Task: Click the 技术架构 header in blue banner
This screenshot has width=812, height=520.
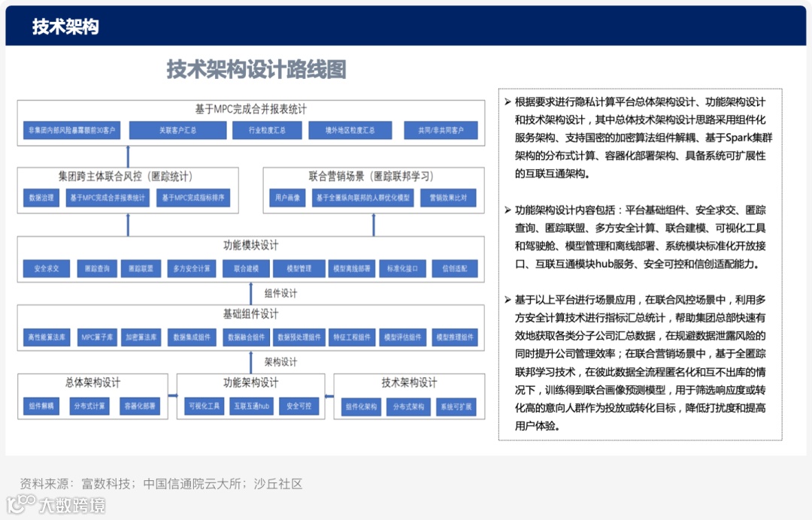Action: coord(65,26)
